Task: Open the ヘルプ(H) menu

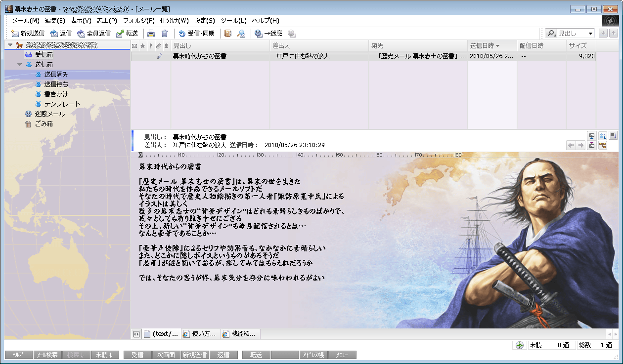Action: (x=266, y=21)
